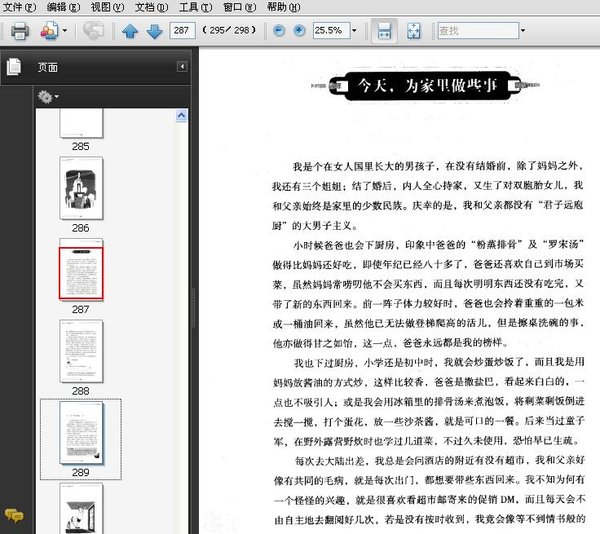Click page label 288 under thumbnail
This screenshot has width=600, height=534.
[x=81, y=391]
